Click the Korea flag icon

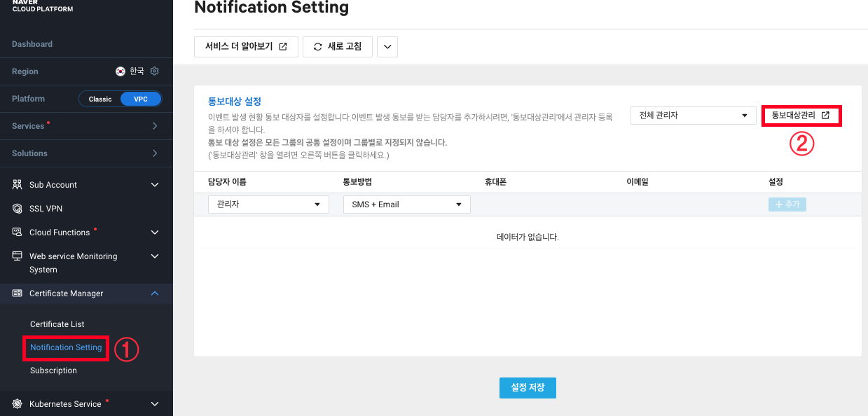point(120,71)
